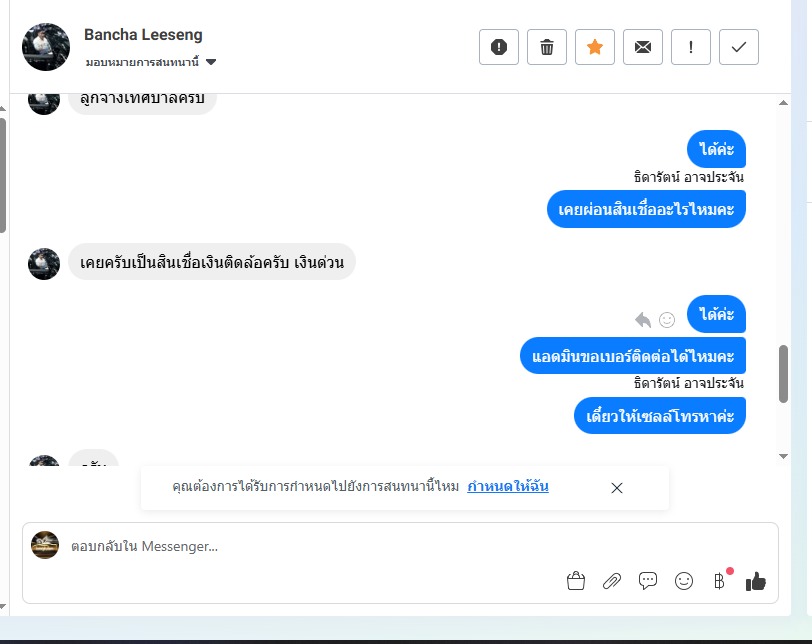Reply to the 'ได้ค่ะ' message via arrow
Screen dimensions: 812x644
pos(643,320)
